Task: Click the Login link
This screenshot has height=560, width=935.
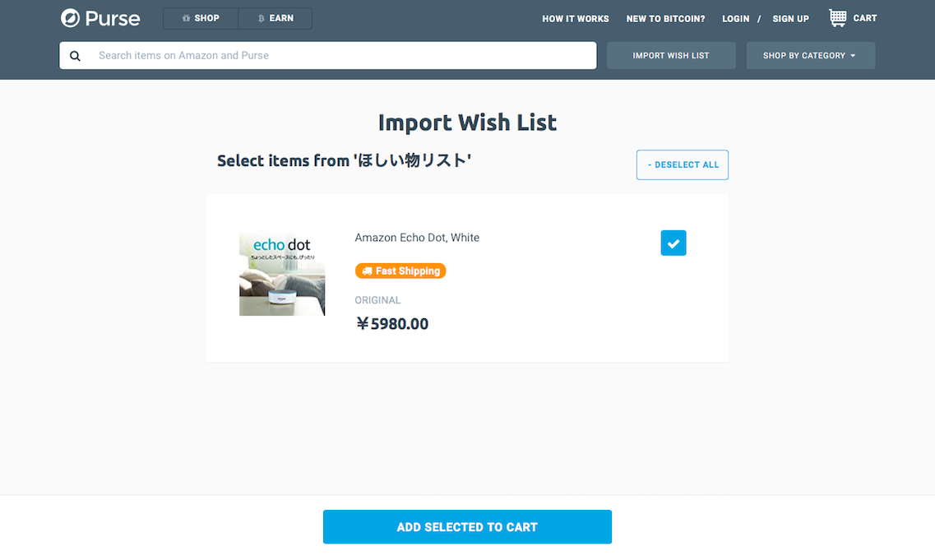Action: pyautogui.click(x=735, y=18)
